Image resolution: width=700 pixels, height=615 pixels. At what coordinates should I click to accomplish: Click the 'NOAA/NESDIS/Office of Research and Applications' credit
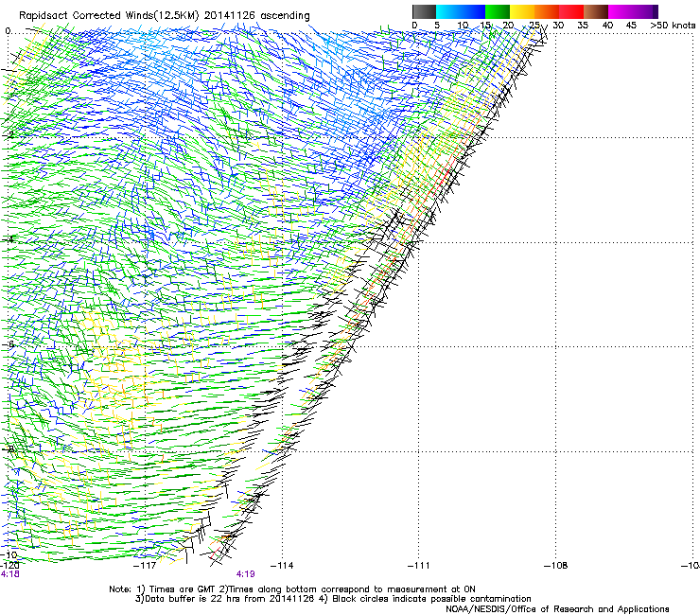click(557, 609)
